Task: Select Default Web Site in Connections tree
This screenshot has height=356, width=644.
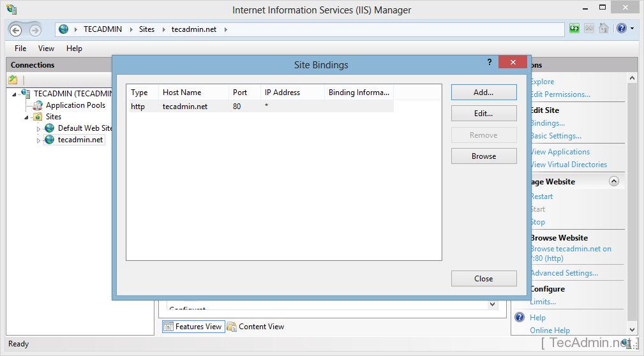Action: coord(85,128)
